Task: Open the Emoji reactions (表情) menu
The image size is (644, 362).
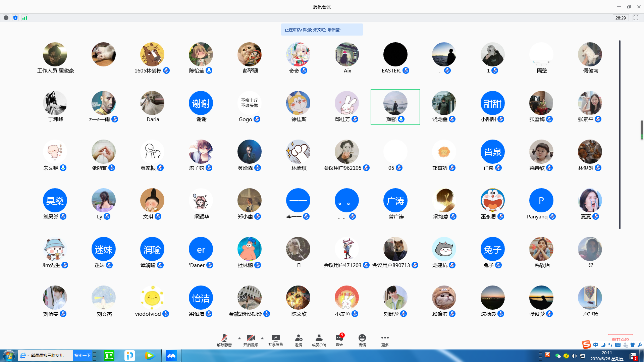Action: point(362,340)
